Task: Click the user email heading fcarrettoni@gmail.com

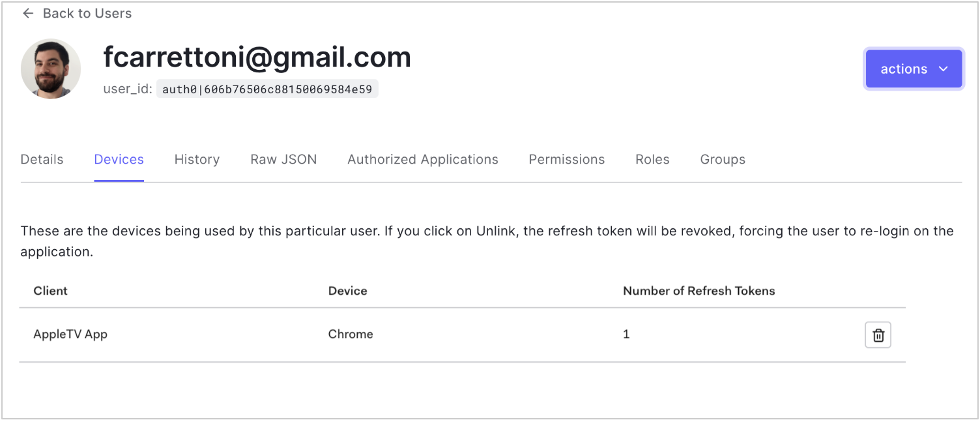Action: (x=257, y=57)
